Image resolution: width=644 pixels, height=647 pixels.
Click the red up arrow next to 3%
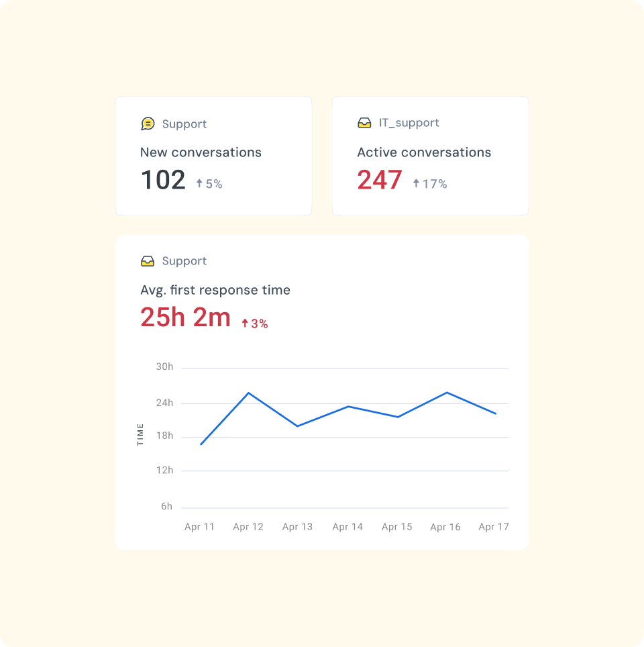click(245, 323)
